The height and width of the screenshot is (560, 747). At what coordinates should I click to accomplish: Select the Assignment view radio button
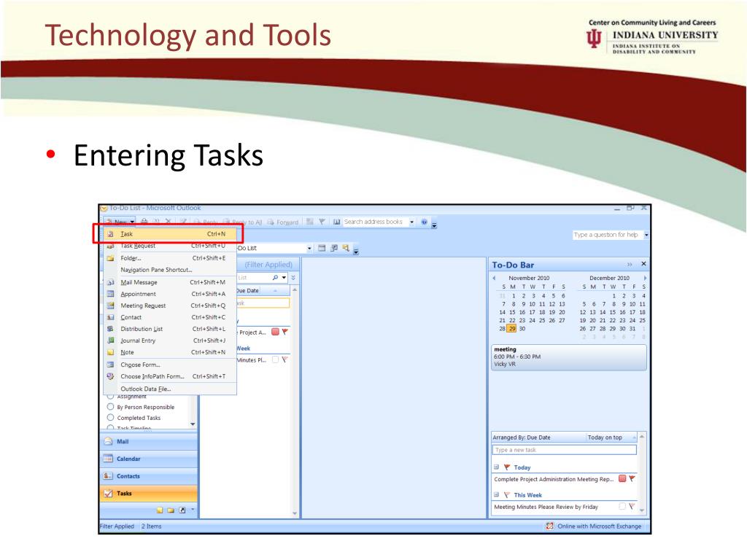click(x=111, y=396)
